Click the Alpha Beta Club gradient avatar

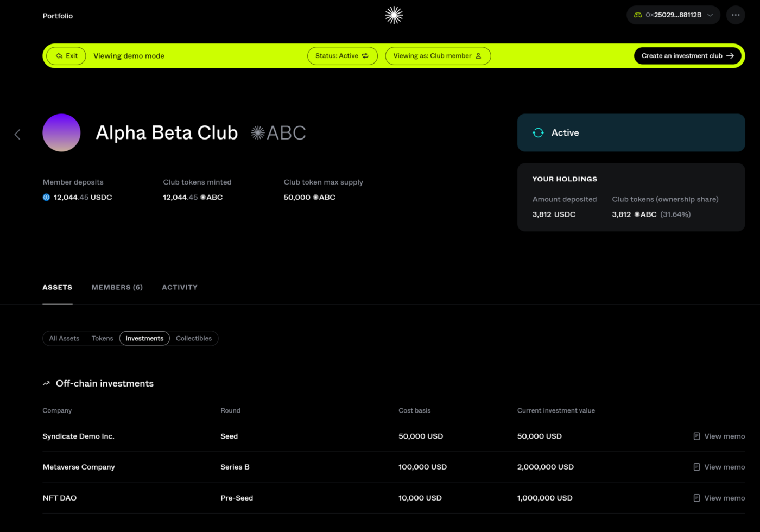[61, 132]
